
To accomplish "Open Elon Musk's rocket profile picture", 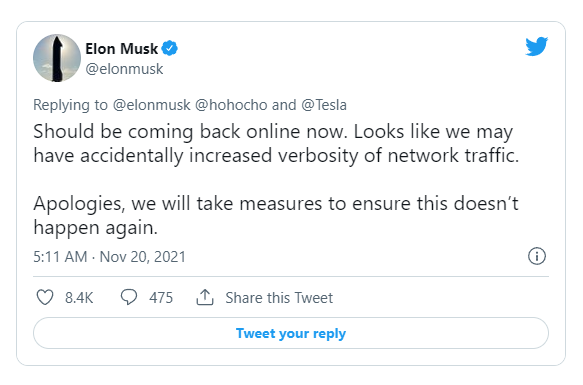I will coord(57,58).
